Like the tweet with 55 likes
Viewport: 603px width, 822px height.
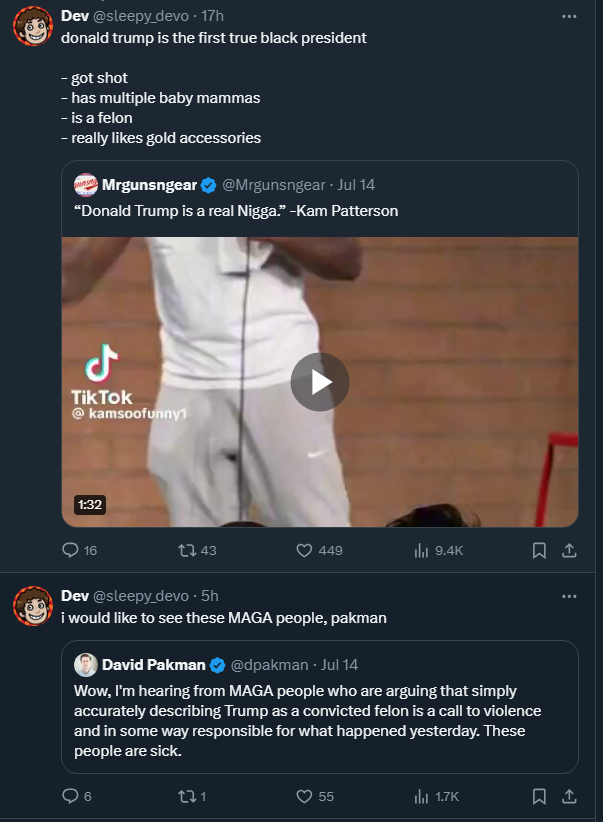tap(315, 796)
